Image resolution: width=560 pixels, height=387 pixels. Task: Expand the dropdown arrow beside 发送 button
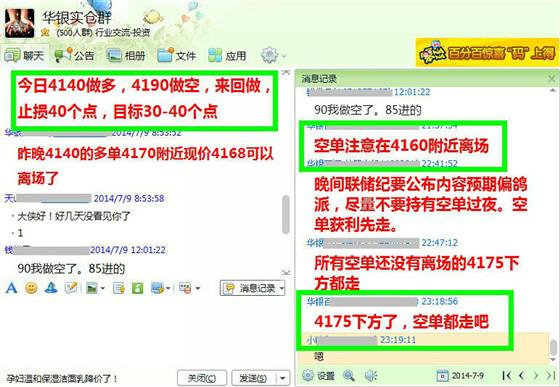pyautogui.click(x=283, y=378)
